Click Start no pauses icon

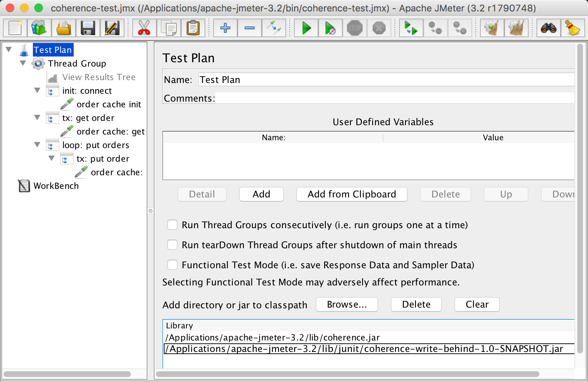point(330,28)
